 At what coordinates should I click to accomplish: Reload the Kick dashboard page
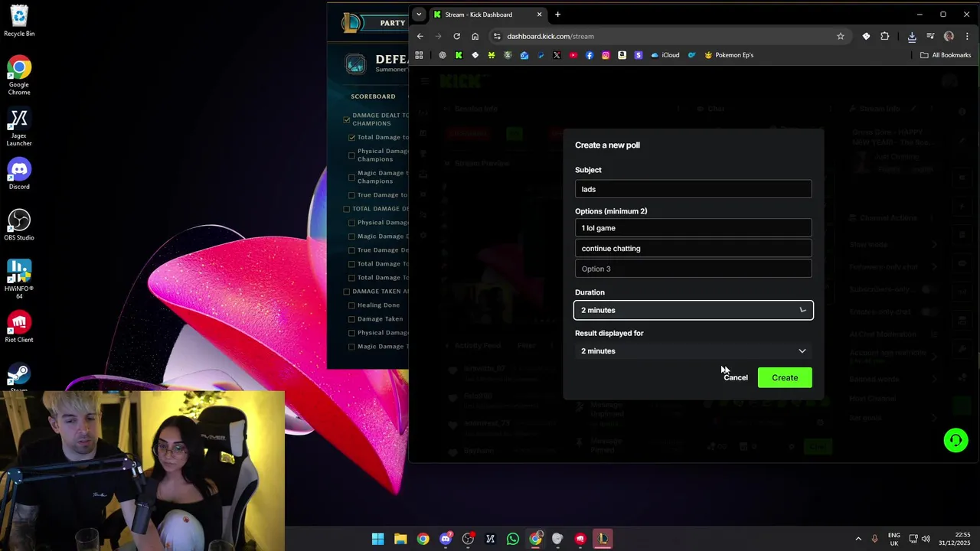456,36
